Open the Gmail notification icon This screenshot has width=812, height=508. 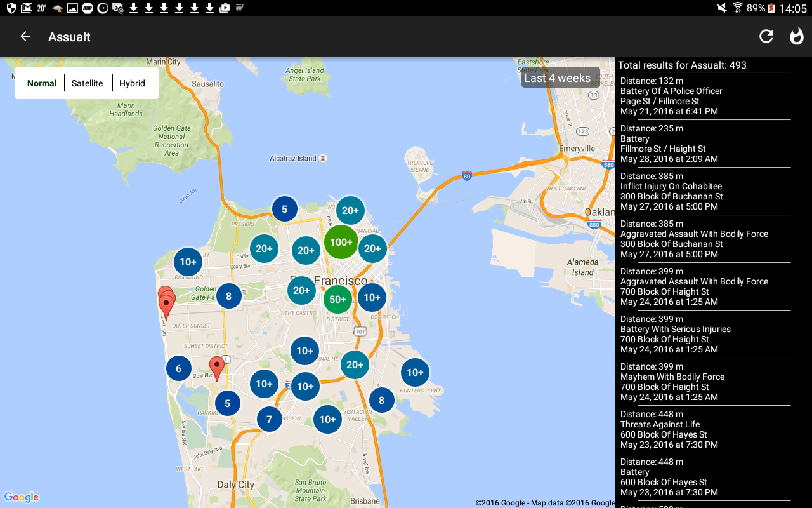(26, 8)
